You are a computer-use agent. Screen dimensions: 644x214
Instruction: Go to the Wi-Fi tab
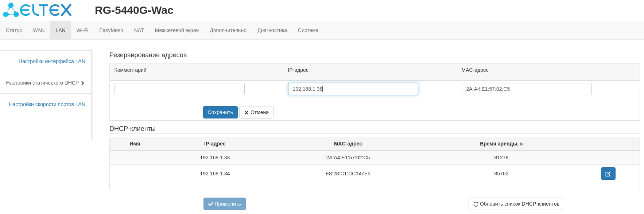pyautogui.click(x=82, y=30)
